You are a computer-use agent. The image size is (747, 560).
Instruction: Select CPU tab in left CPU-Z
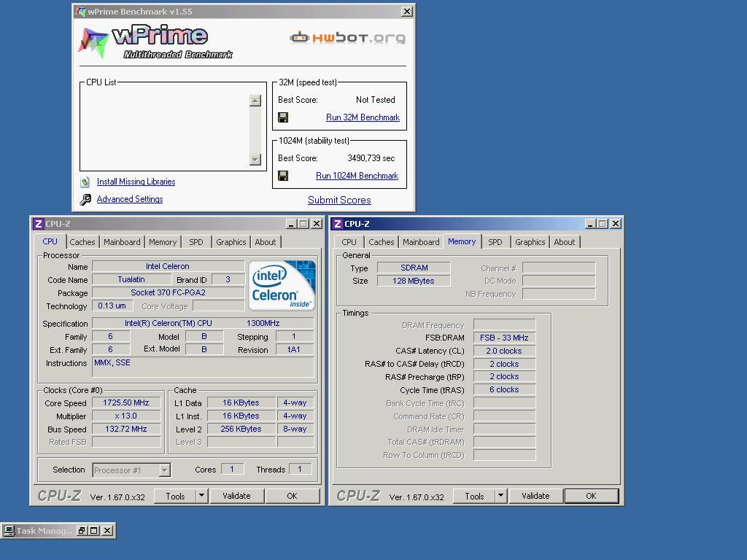pyautogui.click(x=50, y=241)
